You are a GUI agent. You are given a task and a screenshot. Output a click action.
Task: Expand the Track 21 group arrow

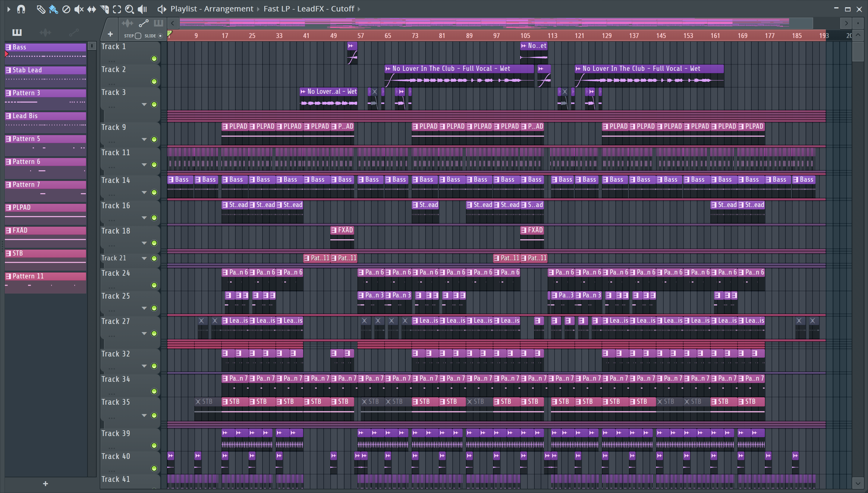(144, 258)
